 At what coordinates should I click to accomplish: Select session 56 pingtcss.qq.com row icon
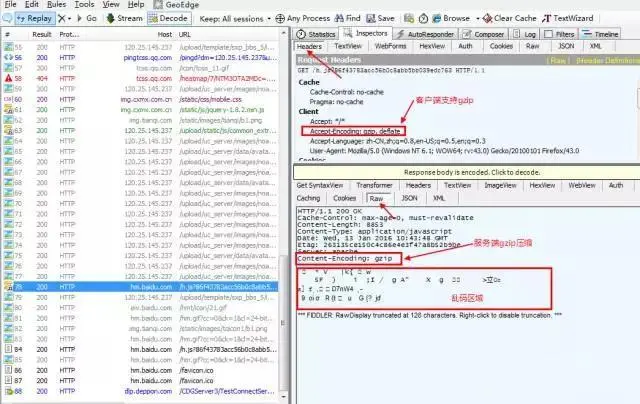tap(8, 58)
